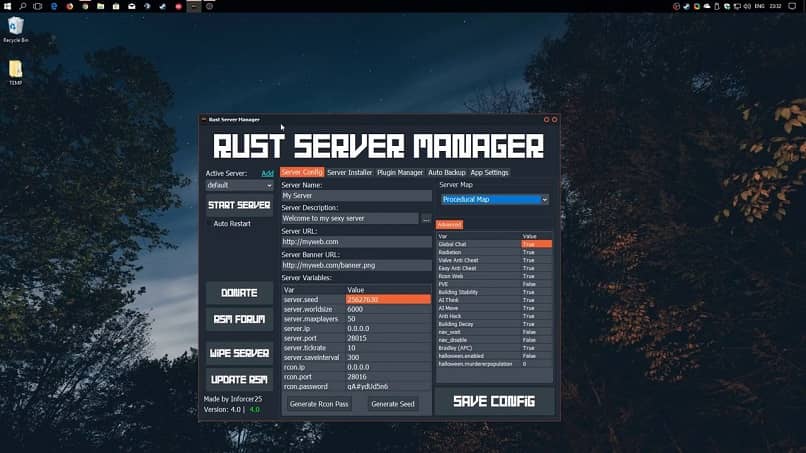This screenshot has height=453, width=806.
Task: Open network icon in system tray
Action: tap(737, 6)
